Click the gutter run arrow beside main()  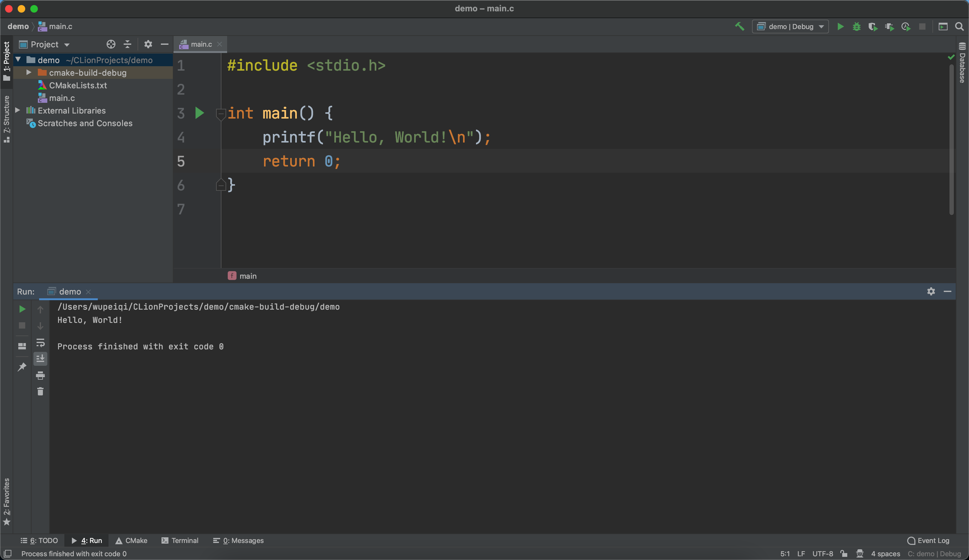click(x=199, y=113)
